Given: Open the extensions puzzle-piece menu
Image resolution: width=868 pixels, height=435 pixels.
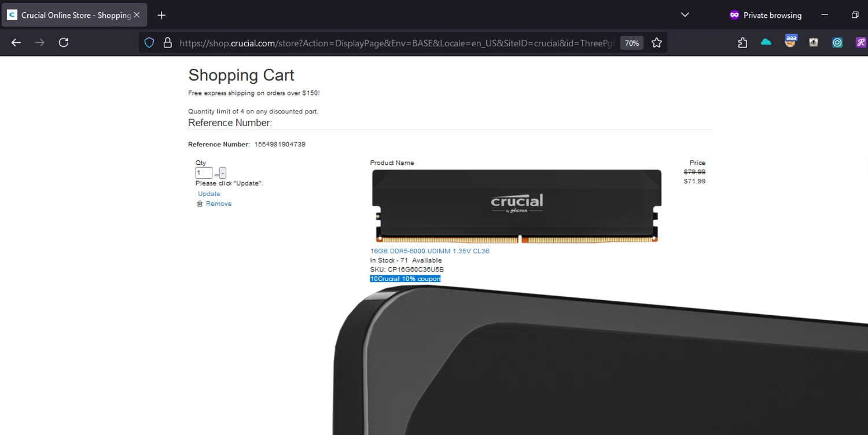Looking at the screenshot, I should coord(743,42).
